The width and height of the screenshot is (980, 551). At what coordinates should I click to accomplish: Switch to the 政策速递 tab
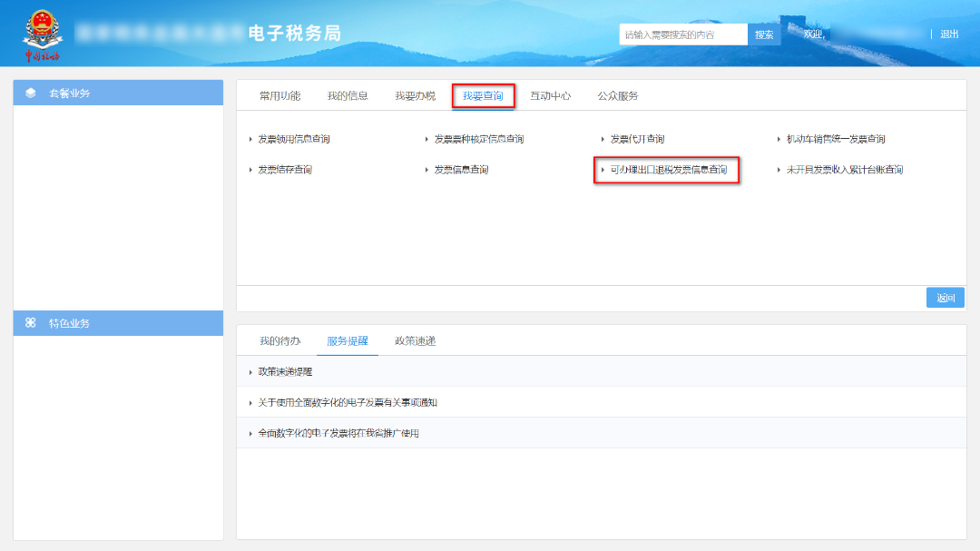pos(415,340)
